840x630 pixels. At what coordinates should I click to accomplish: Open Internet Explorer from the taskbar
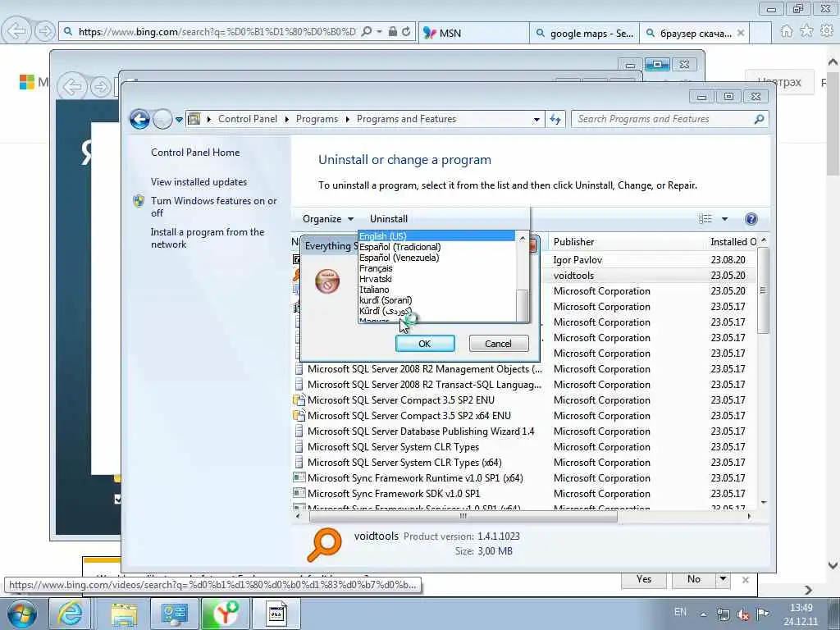coord(71,614)
